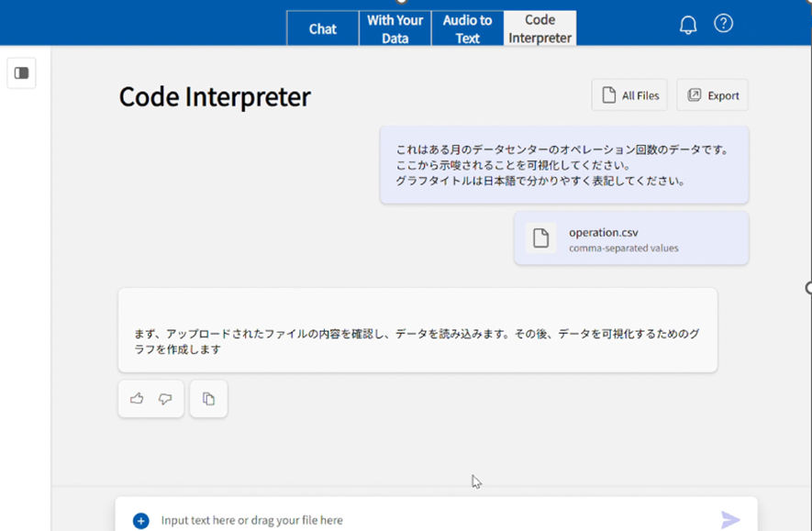Click the comma-separated values label

click(x=624, y=249)
